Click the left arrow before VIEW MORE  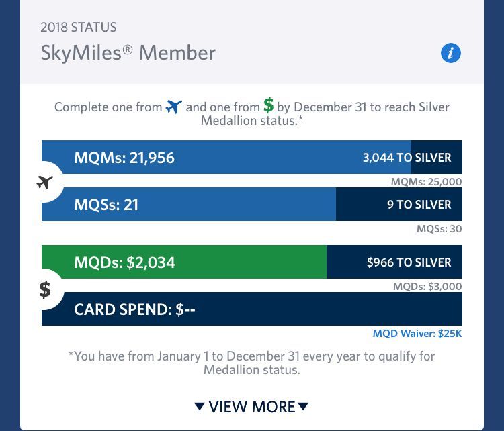[x=199, y=406]
